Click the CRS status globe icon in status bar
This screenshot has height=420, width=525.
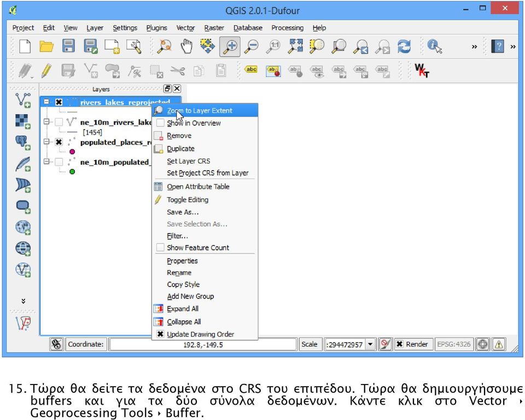[x=482, y=345]
